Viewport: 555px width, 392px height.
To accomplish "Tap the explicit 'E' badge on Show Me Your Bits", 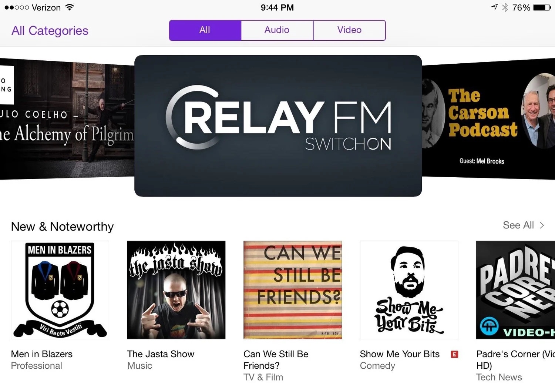I will coord(454,354).
